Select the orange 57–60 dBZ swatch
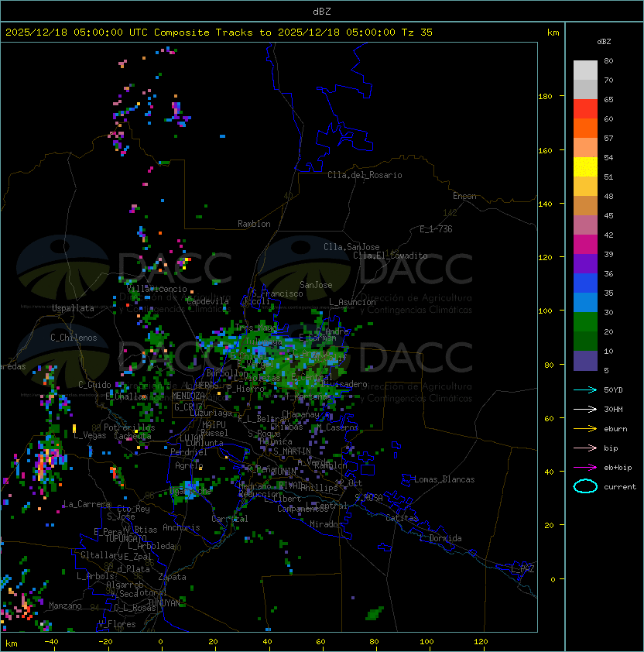 pos(585,128)
